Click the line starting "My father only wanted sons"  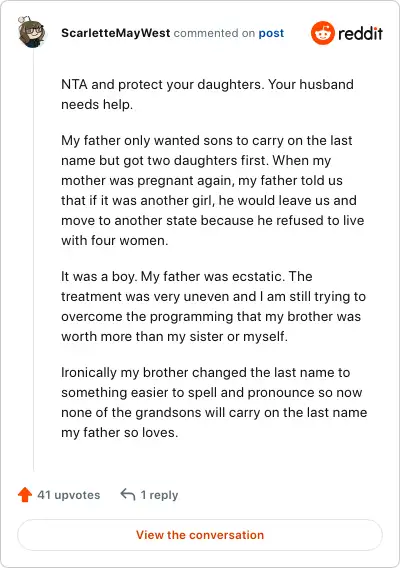point(207,141)
